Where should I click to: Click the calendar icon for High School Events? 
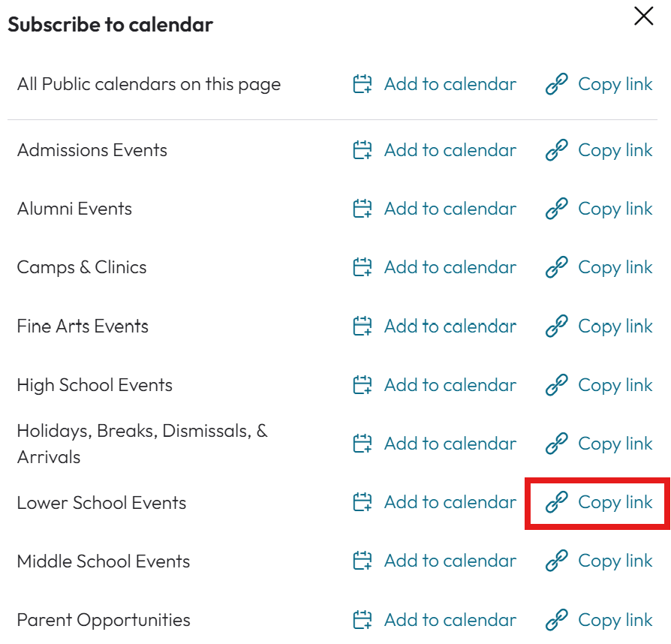[x=362, y=385]
